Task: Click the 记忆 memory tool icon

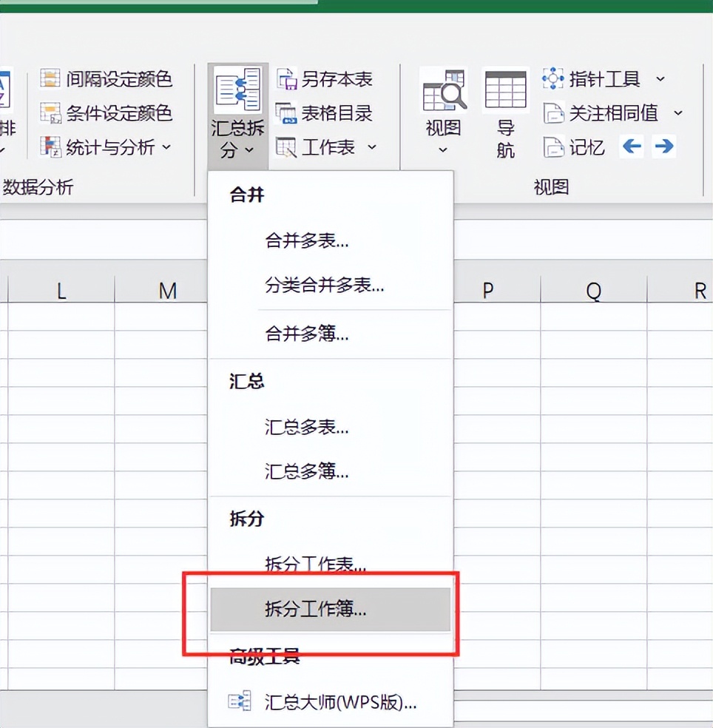Action: (x=555, y=147)
